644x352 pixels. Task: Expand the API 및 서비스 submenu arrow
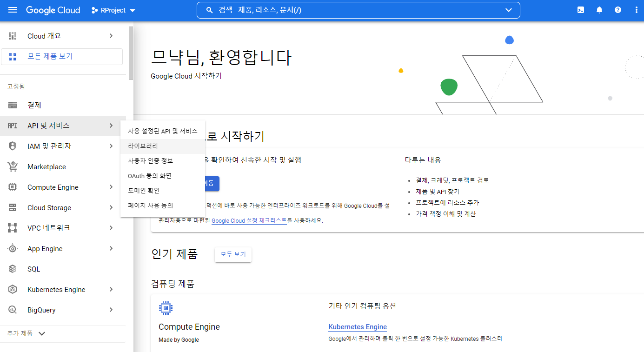pos(111,126)
